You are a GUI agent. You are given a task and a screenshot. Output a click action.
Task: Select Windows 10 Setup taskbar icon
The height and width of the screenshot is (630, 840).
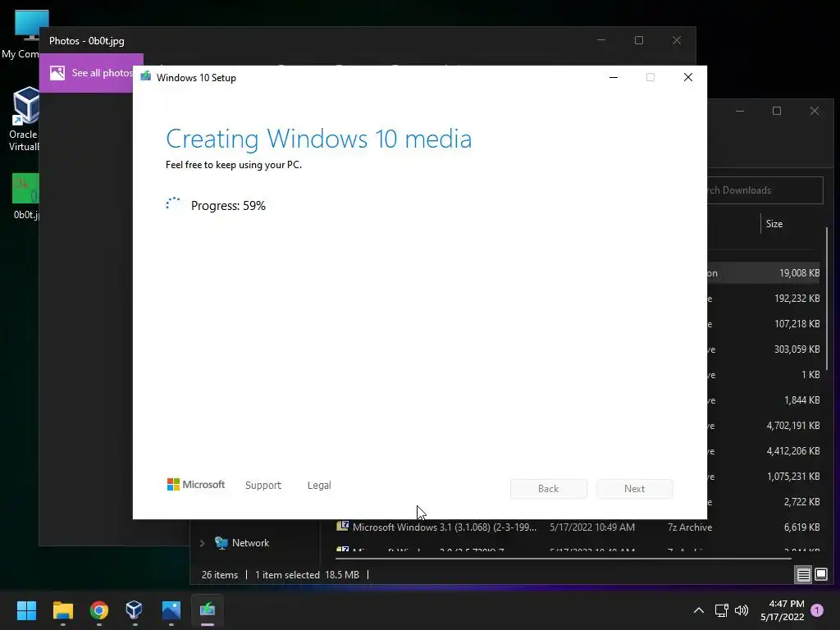click(208, 609)
